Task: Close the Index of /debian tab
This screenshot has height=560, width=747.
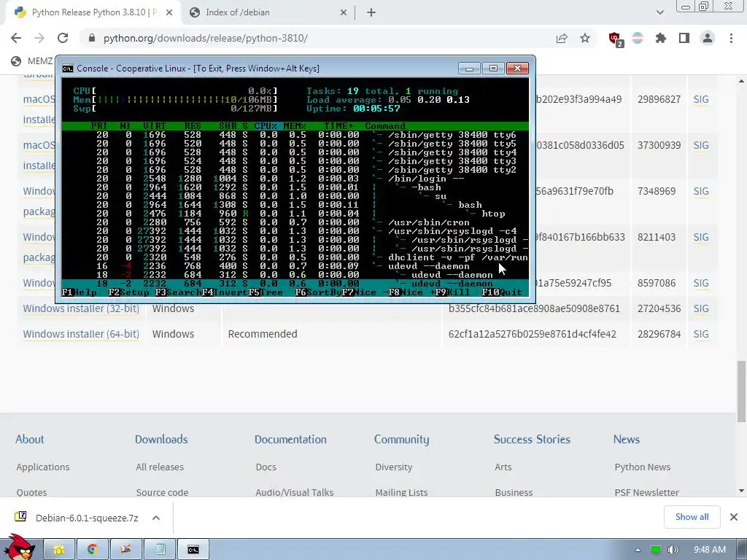Action: pyautogui.click(x=344, y=12)
